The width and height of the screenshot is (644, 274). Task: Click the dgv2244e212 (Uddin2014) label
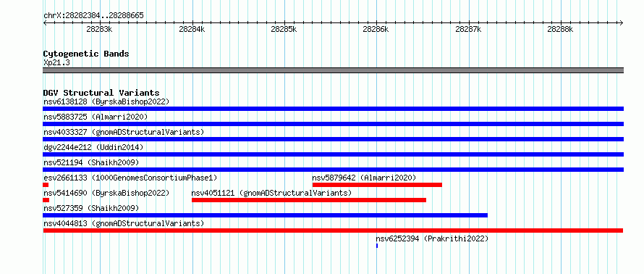[93, 147]
